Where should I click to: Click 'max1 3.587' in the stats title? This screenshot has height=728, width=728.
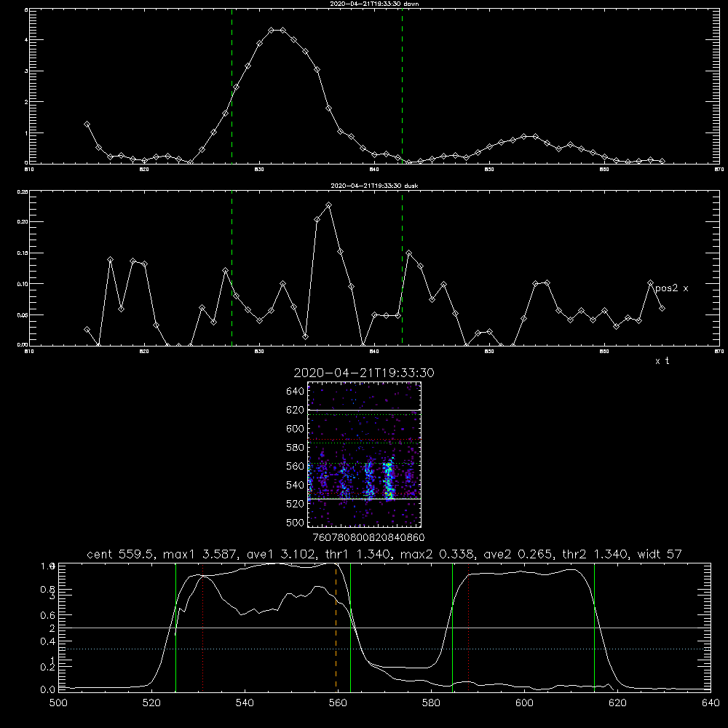(x=199, y=554)
